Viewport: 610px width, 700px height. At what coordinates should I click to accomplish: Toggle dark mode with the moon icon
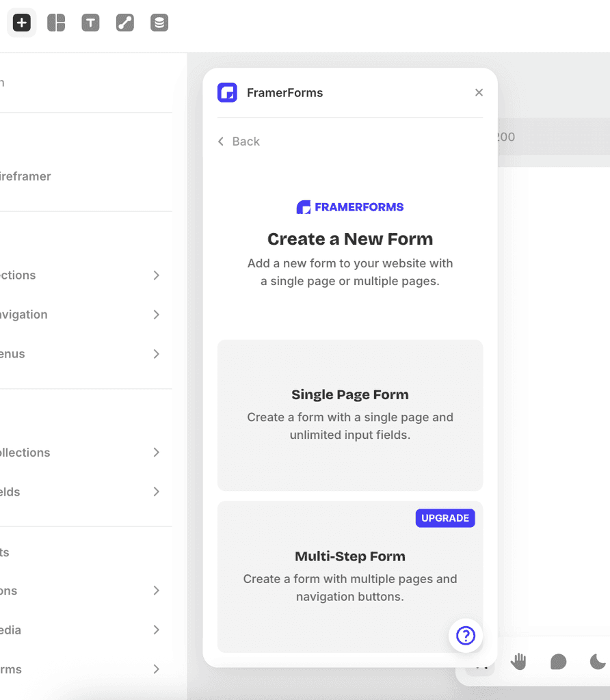597,661
